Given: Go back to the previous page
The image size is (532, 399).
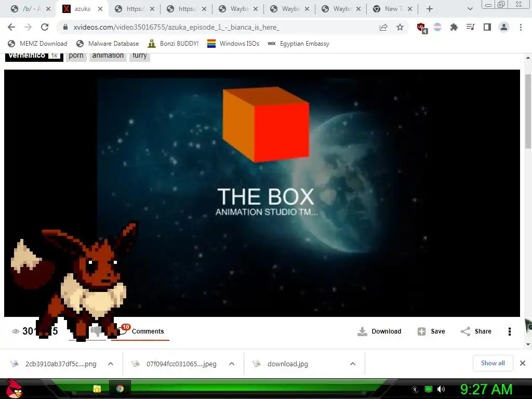Looking at the screenshot, I should tap(11, 27).
